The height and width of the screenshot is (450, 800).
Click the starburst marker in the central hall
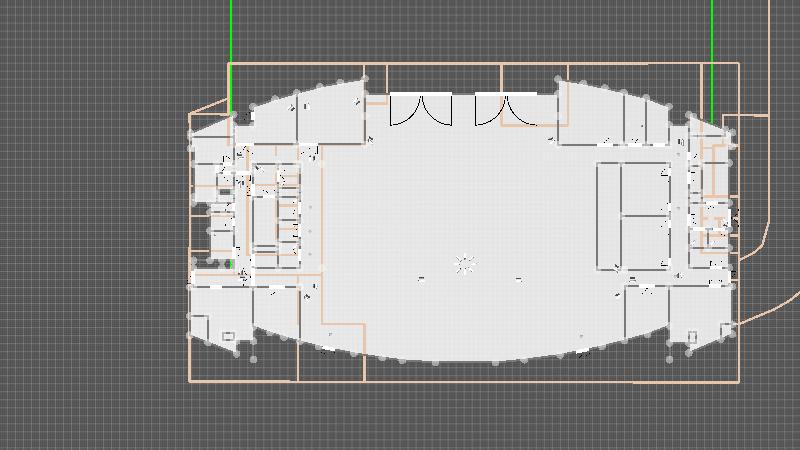click(x=464, y=264)
